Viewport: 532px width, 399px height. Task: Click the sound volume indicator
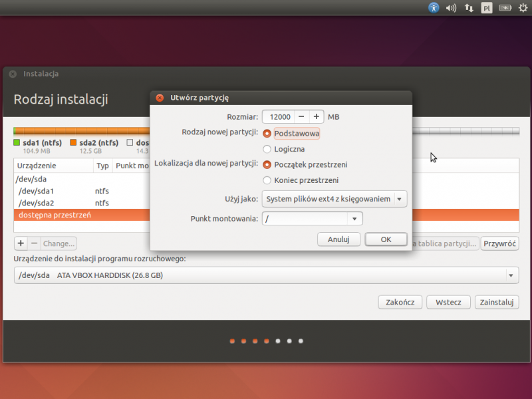[451, 8]
